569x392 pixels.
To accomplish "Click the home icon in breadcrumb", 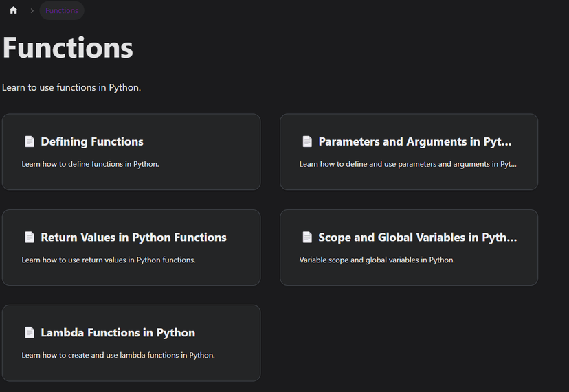I will pyautogui.click(x=13, y=10).
